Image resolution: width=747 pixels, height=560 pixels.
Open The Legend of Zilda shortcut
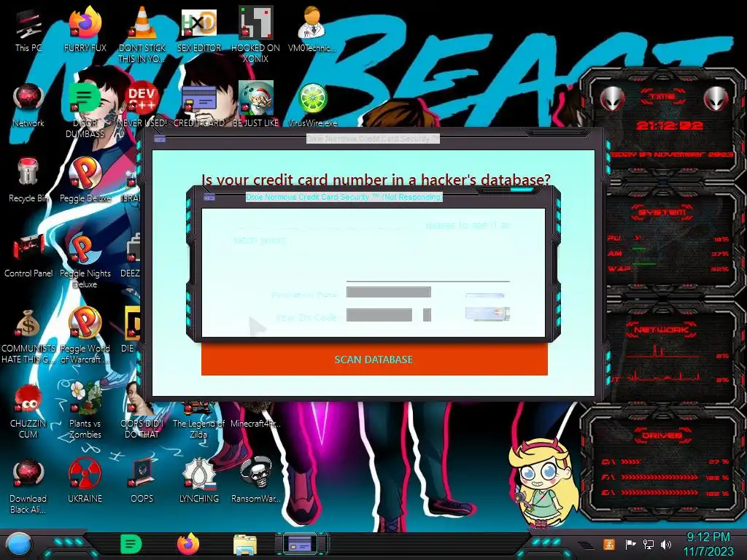click(x=198, y=419)
